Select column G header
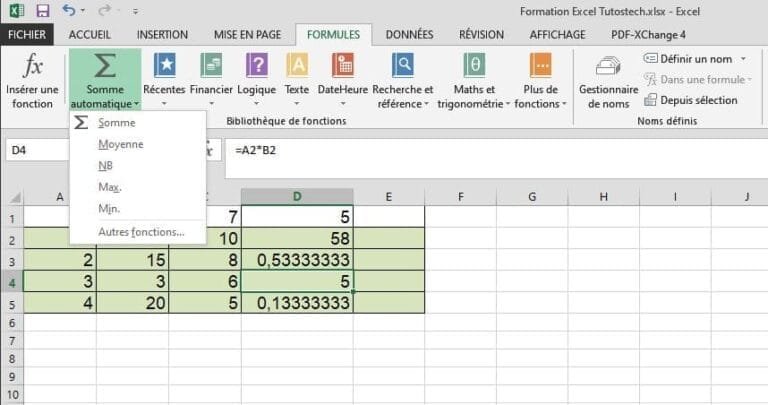This screenshot has width=768, height=405. point(532,197)
